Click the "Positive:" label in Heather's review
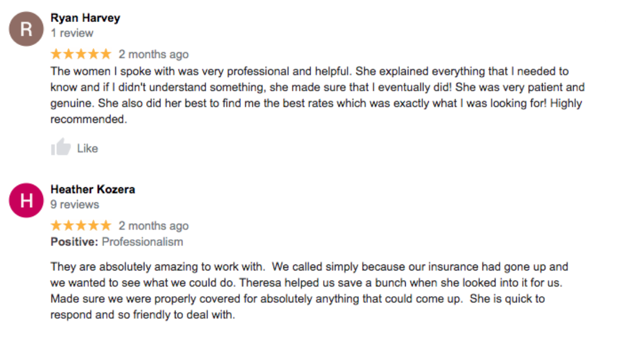The image size is (644, 338). tap(75, 242)
